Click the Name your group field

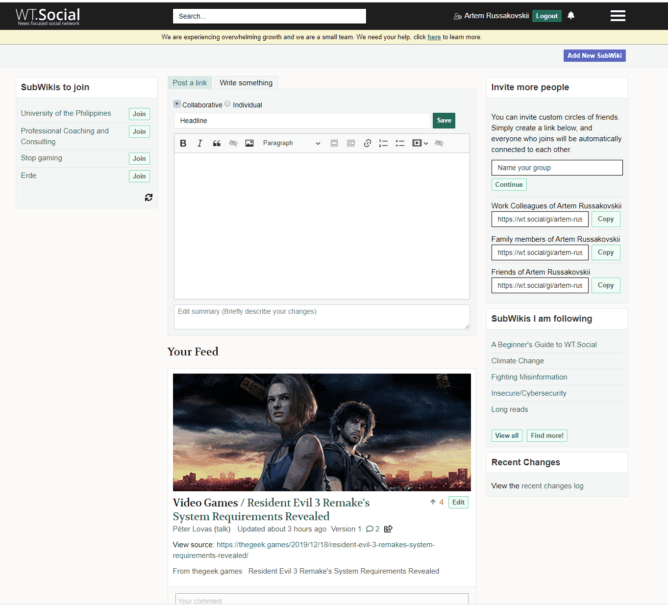pos(556,168)
